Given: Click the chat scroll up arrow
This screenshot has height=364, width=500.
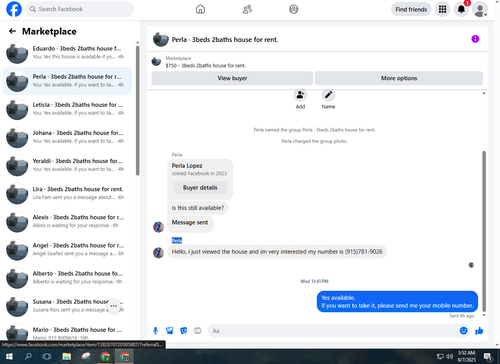Looking at the screenshot, I should tap(484, 93).
